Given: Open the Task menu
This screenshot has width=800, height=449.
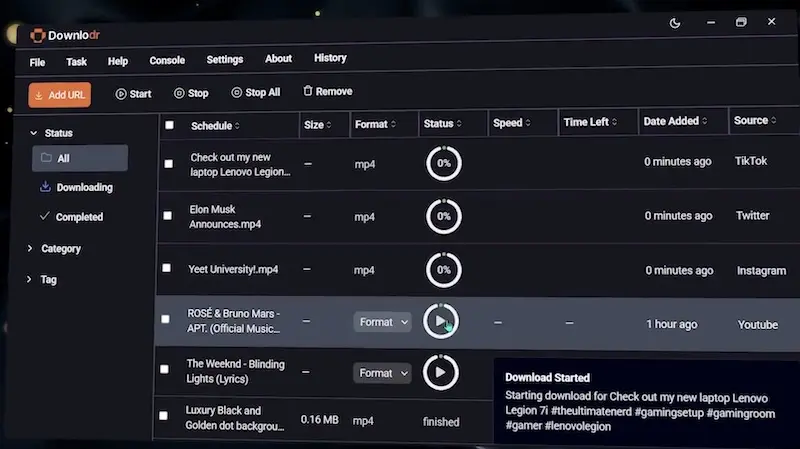Looking at the screenshot, I should [77, 62].
